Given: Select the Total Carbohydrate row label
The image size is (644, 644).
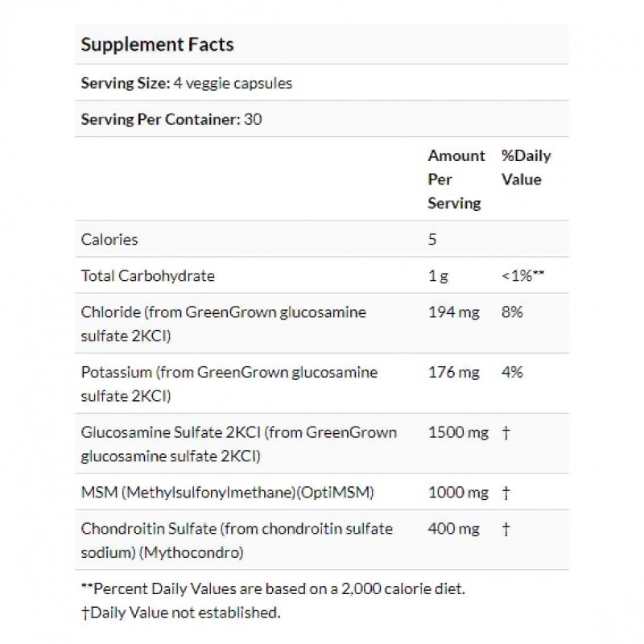Looking at the screenshot, I should click(148, 275).
